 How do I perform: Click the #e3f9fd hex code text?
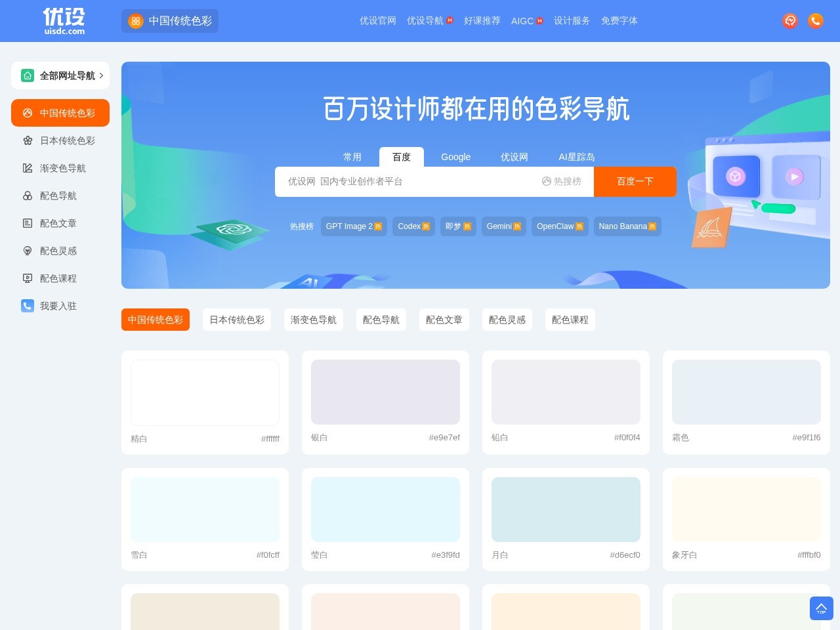pos(446,555)
